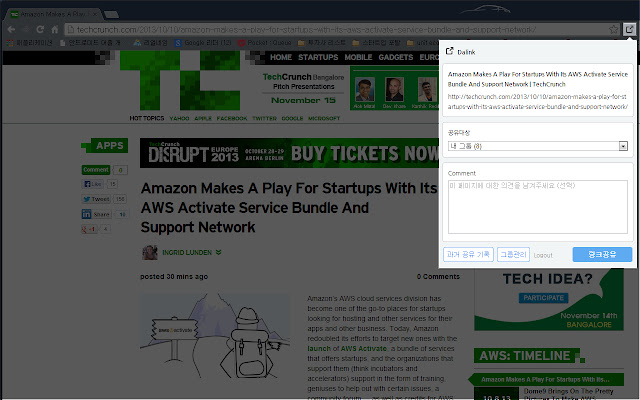This screenshot has height=400, width=640.
Task: Bookmark page with the star icon
Action: pyautogui.click(x=613, y=29)
